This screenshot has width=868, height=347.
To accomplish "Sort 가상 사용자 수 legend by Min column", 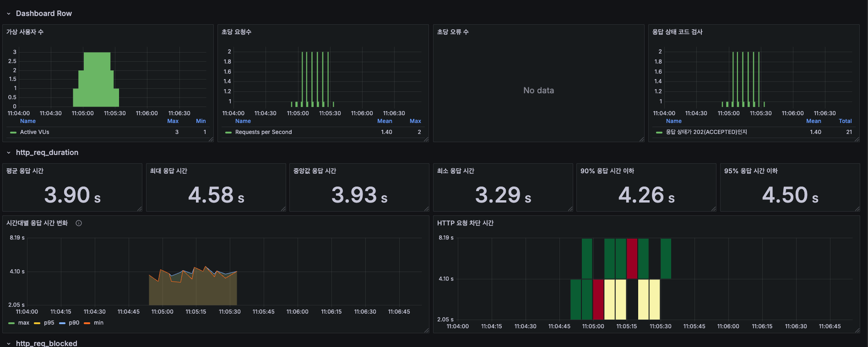I will tap(201, 121).
